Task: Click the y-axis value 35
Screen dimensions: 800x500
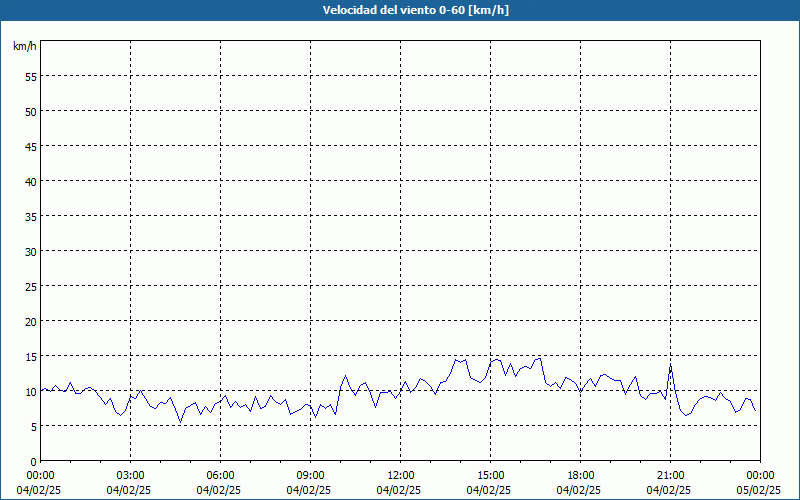Action: click(x=31, y=216)
